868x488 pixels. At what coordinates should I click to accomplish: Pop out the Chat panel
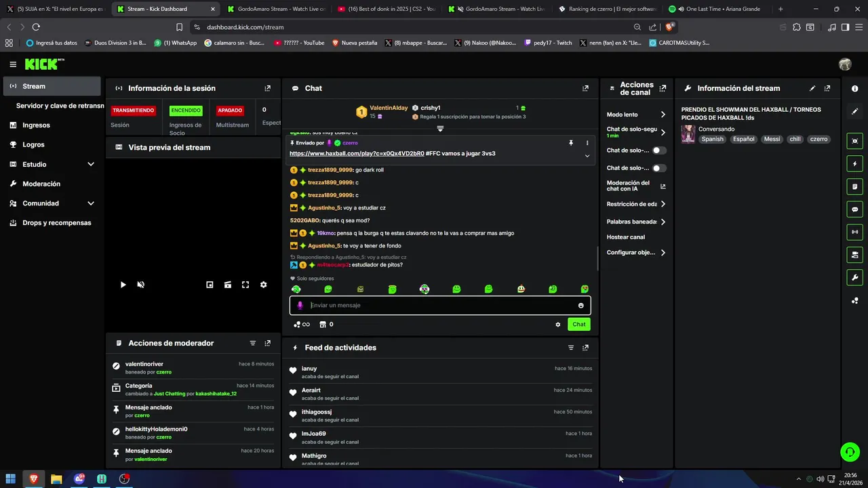point(585,88)
